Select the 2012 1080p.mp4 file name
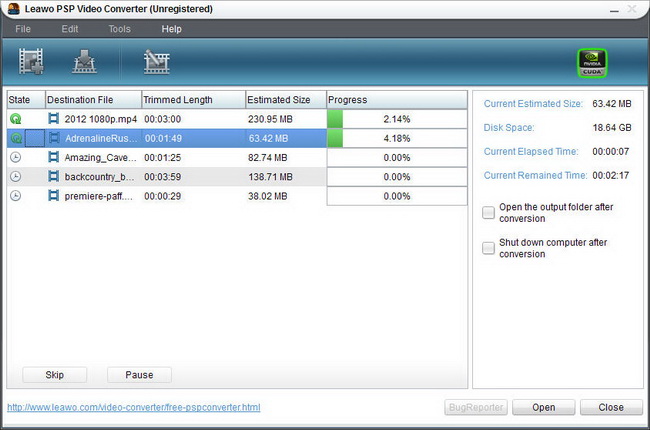This screenshot has height=430, width=650. [x=101, y=119]
